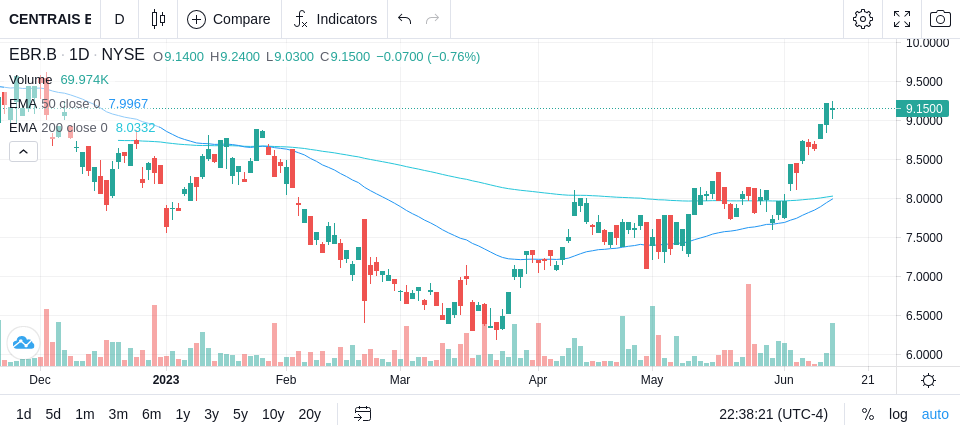The height and width of the screenshot is (433, 960).
Task: Click the 7.0000 price axis label
Action: [x=924, y=276]
